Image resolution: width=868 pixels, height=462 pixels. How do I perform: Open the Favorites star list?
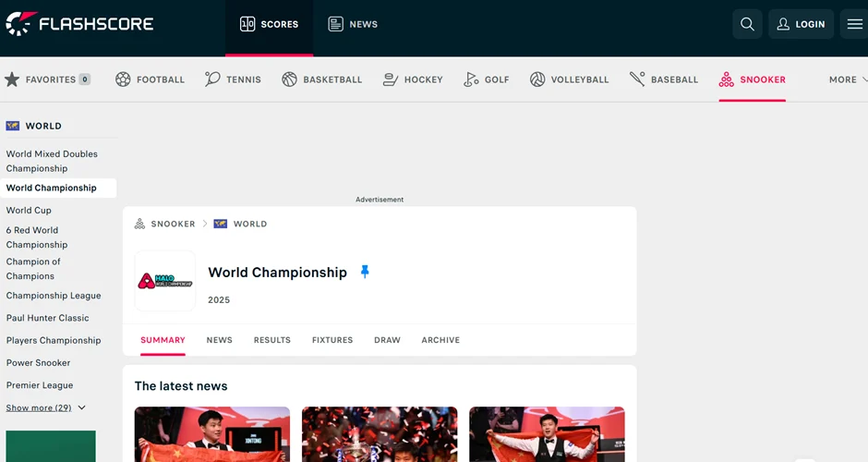12,79
